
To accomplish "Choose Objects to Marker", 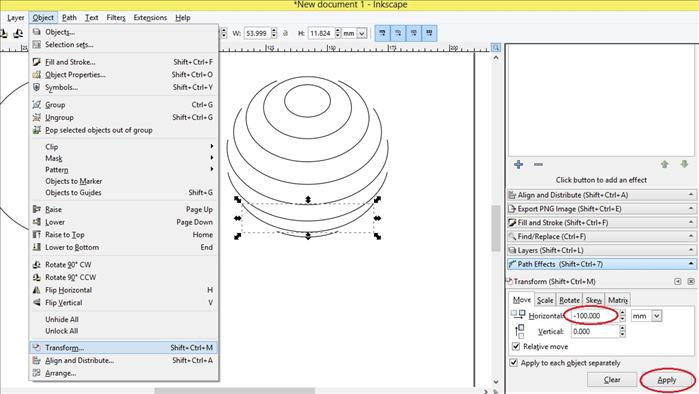I will 124,181.
